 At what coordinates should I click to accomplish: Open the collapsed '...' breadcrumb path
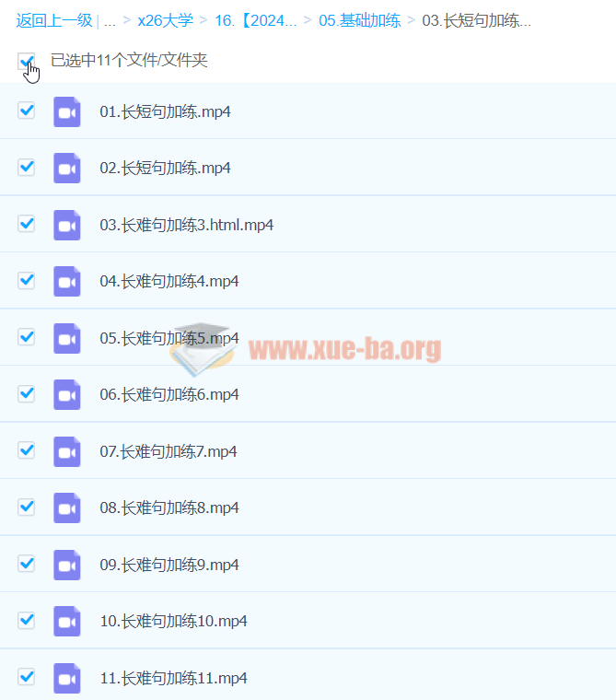pyautogui.click(x=110, y=21)
